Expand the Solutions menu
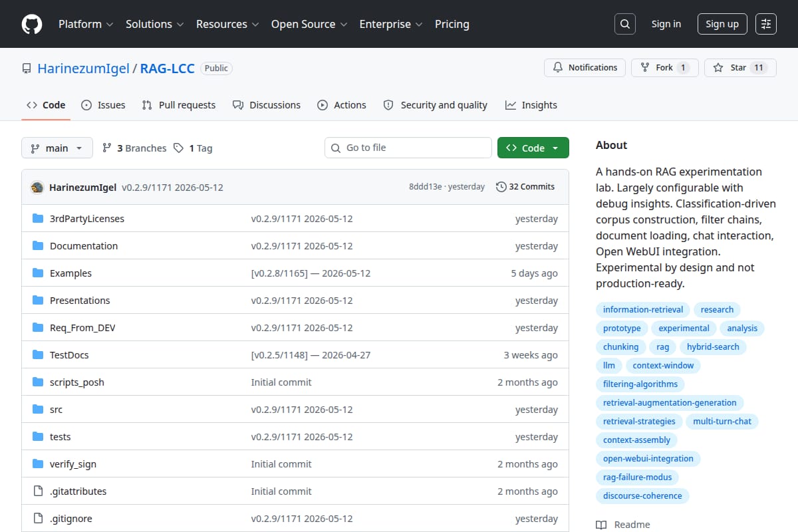Viewport: 798px width, 532px height. [154, 24]
